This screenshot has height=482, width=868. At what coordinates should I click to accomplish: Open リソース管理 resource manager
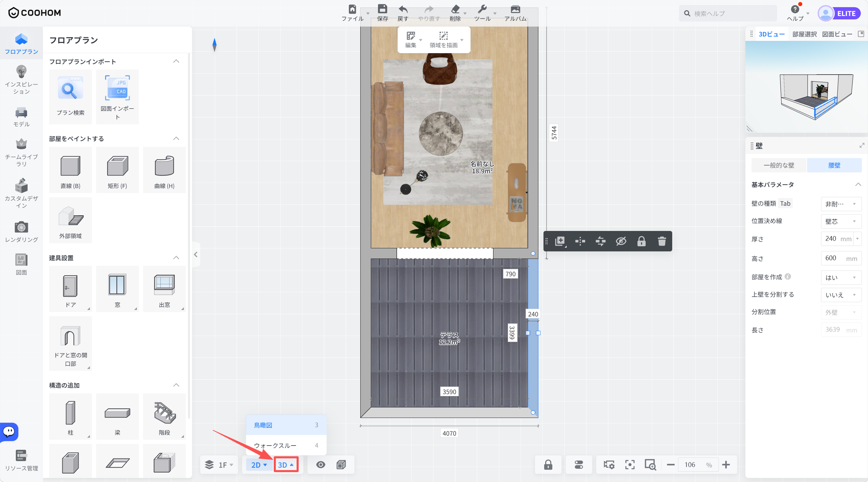point(21,460)
